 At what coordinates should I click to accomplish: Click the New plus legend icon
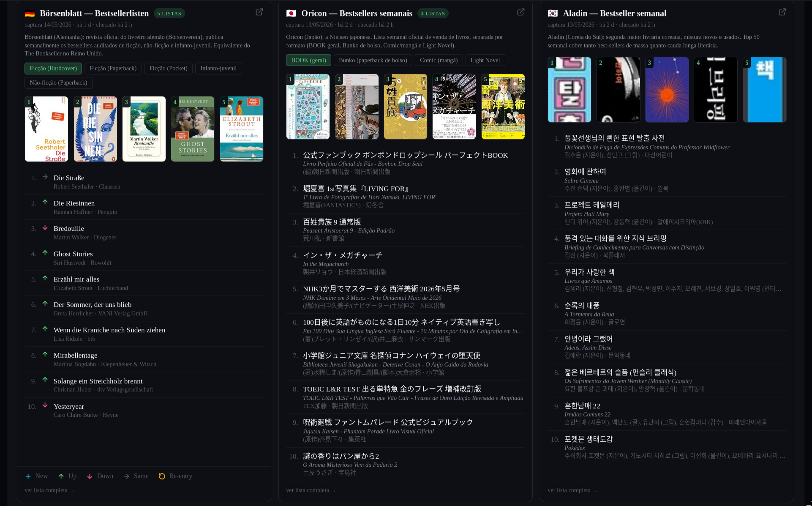(x=28, y=476)
